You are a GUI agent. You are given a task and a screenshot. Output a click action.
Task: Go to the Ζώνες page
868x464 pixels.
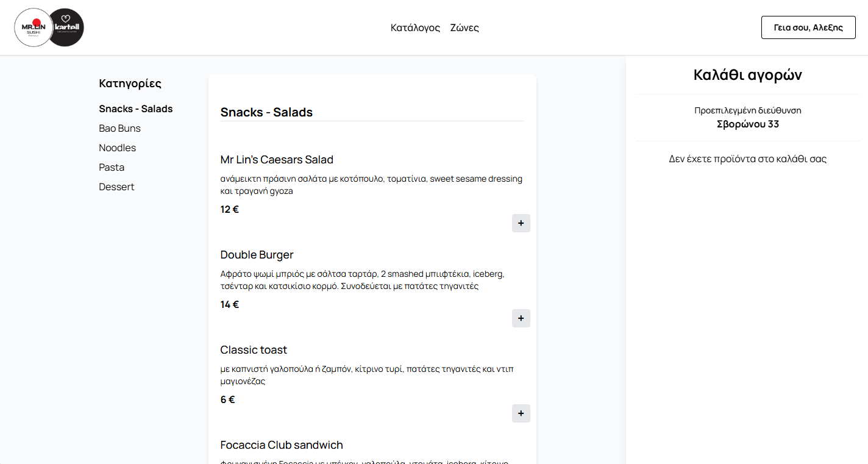pyautogui.click(x=464, y=27)
